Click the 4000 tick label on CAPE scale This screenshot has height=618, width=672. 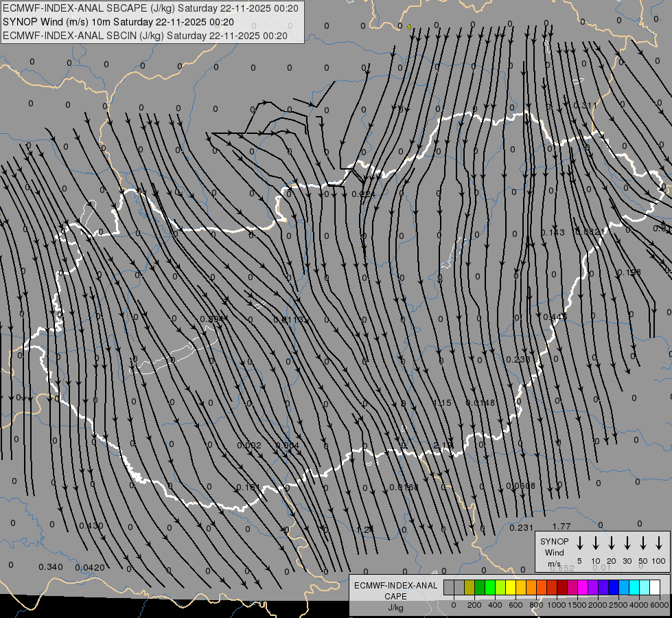tap(638, 605)
